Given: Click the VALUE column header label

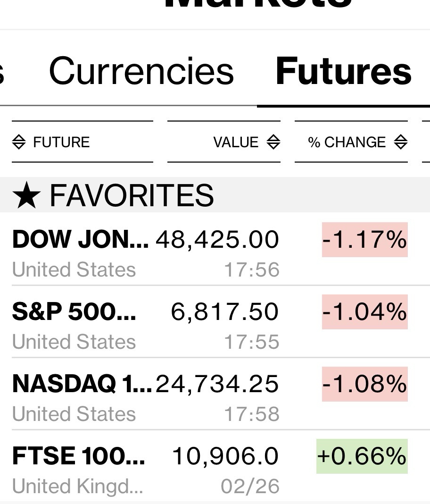Looking at the screenshot, I should (236, 142).
